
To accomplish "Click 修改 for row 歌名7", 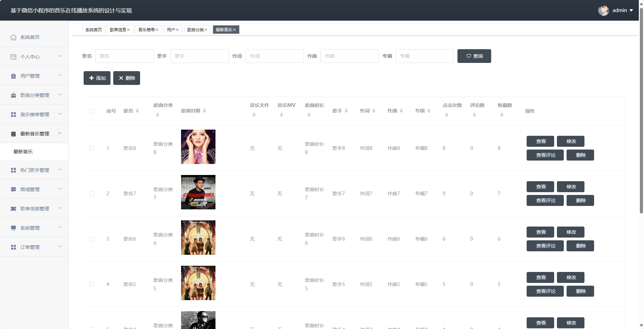I will pyautogui.click(x=571, y=187).
